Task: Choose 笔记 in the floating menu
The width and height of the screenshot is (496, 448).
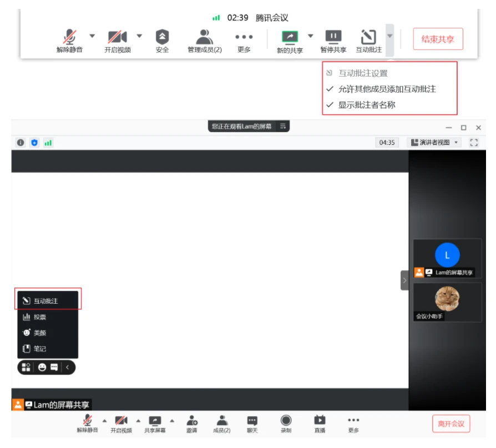Action: point(48,349)
